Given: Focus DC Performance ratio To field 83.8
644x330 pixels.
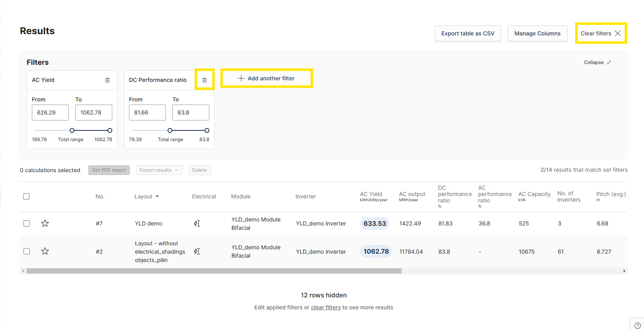Looking at the screenshot, I should point(191,113).
